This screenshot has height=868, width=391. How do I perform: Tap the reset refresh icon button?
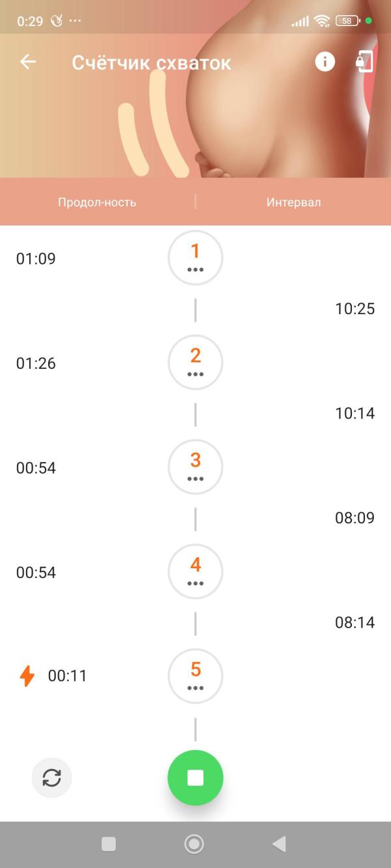[52, 777]
